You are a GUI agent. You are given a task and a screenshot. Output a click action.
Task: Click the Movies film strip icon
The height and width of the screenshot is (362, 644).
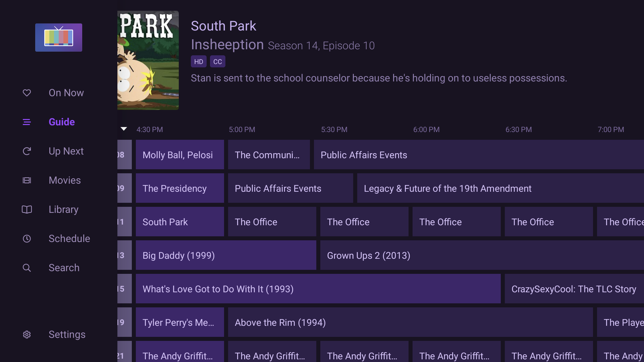coord(27,180)
